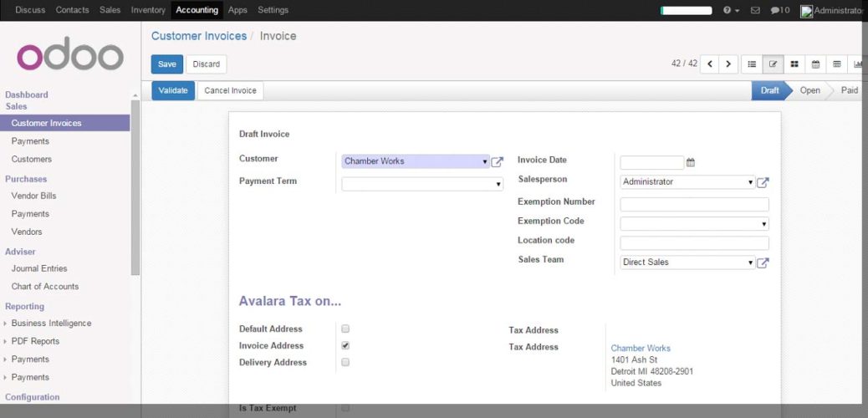Go to next invoice record arrow

[x=728, y=64]
